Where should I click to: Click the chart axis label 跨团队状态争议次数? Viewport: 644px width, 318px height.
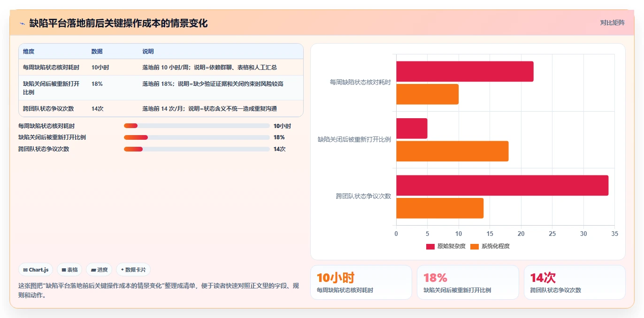coord(363,197)
